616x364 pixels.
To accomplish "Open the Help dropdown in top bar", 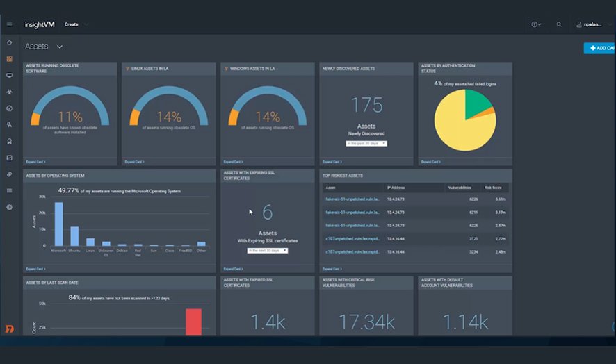I will coord(536,24).
